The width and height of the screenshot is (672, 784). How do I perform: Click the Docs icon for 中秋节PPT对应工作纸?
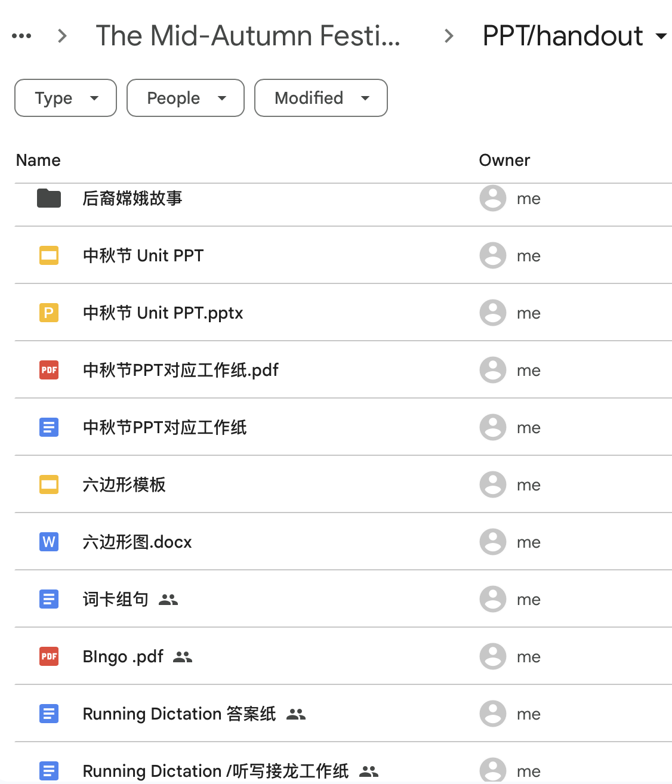(49, 427)
